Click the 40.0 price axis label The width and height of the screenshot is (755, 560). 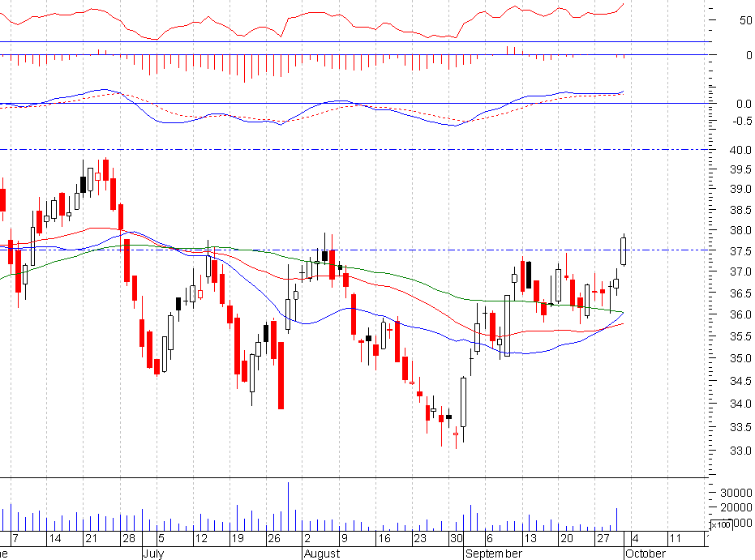coord(740,150)
